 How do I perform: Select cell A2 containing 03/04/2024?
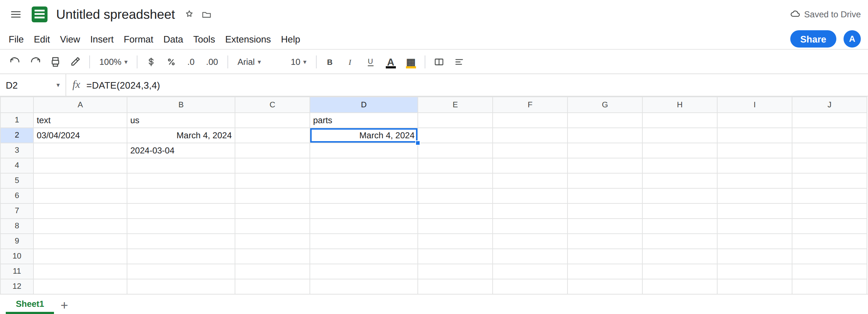(80, 135)
